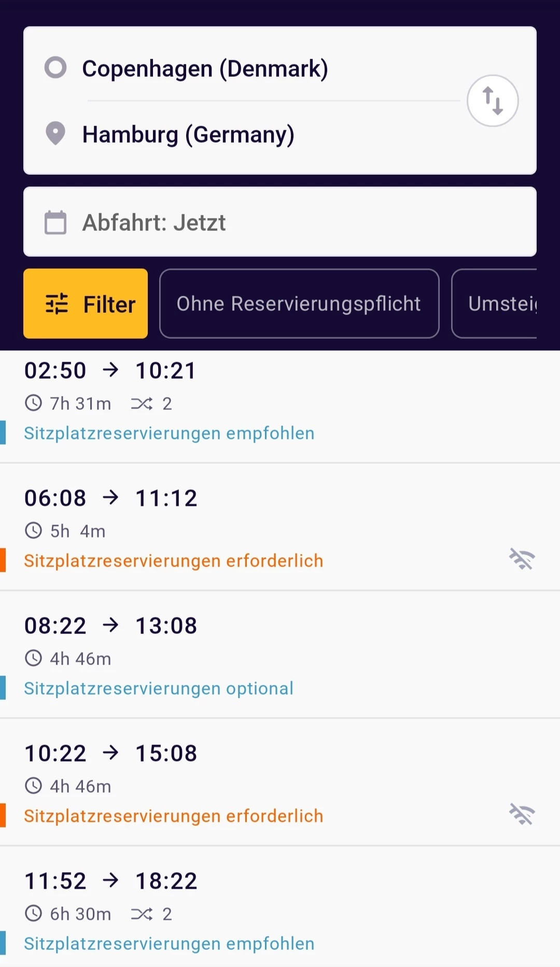Tap Sitzplatzreservierungen erforderlich on the 10:22 trip
560x967 pixels.
pyautogui.click(x=173, y=816)
